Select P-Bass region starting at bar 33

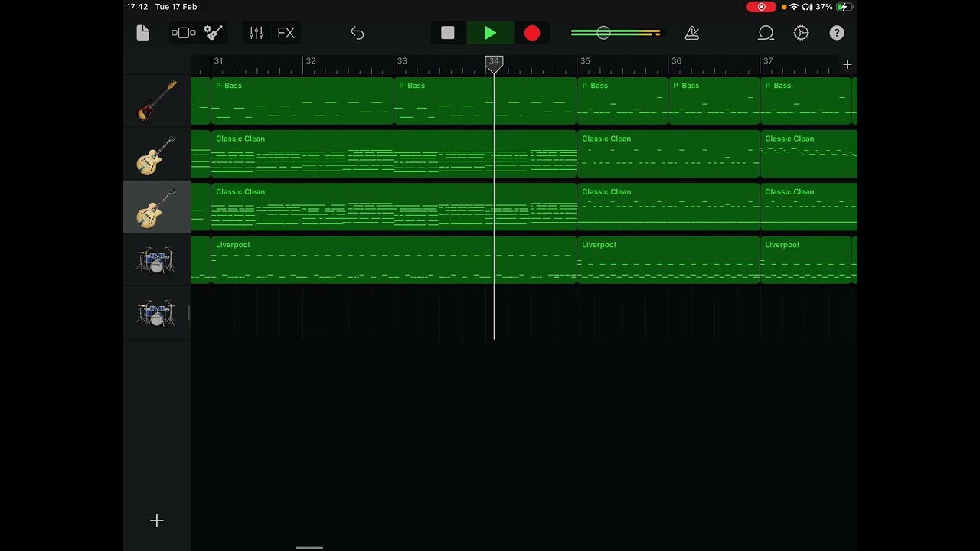tap(485, 101)
